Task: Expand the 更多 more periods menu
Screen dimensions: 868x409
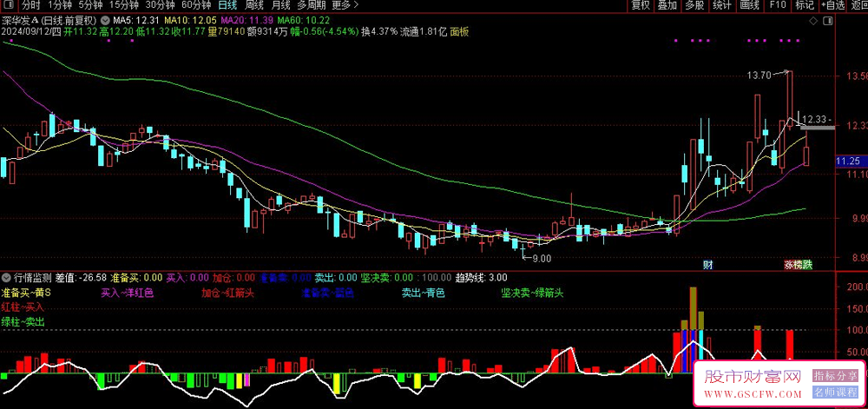Action: [345, 5]
